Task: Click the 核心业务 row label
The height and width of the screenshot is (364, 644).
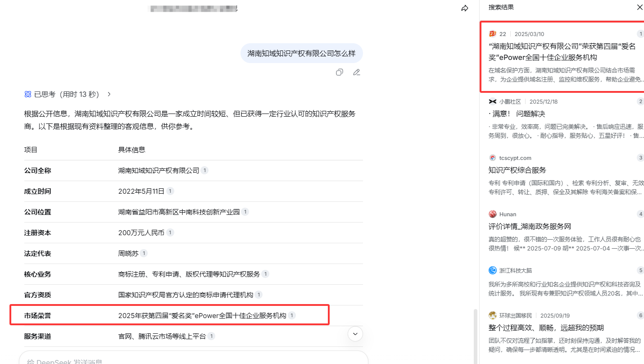Action: coord(38,274)
